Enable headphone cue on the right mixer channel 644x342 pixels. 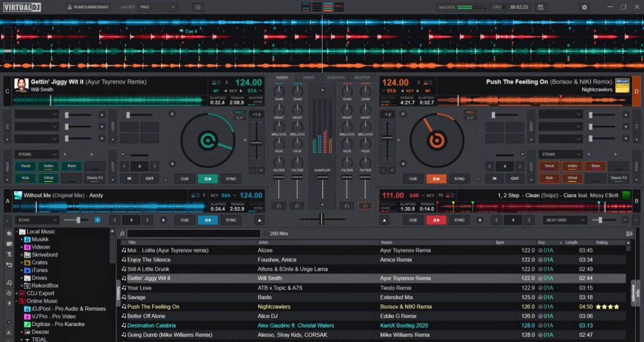[x=365, y=206]
